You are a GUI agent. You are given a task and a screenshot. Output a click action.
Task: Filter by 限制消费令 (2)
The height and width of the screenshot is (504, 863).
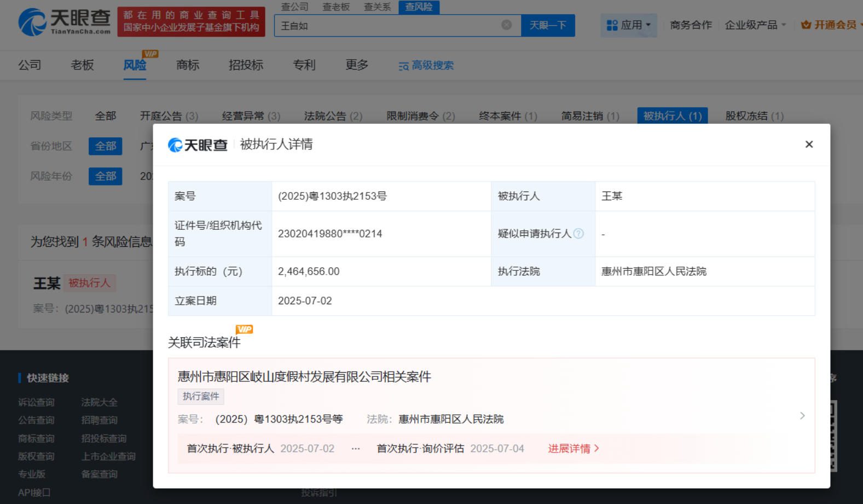(x=421, y=116)
